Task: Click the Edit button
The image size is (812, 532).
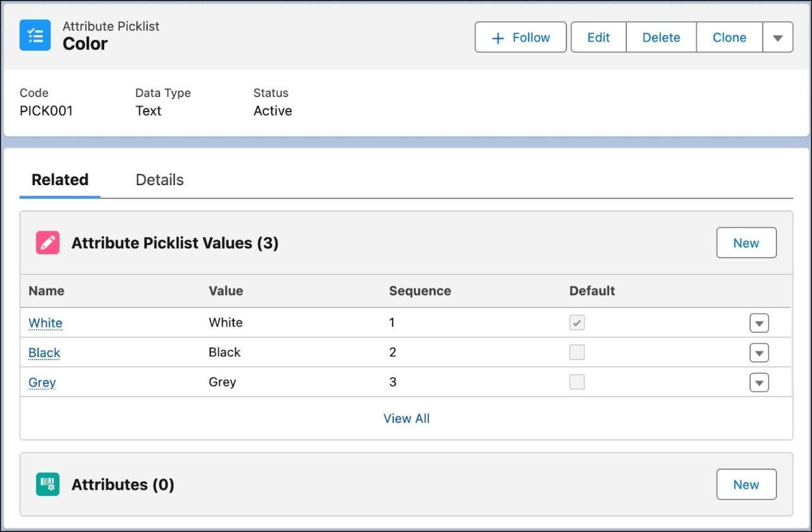Action: [598, 37]
